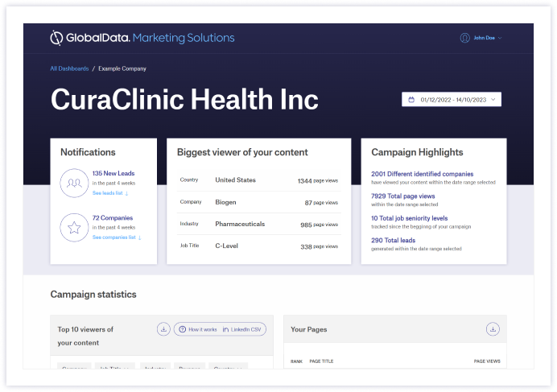This screenshot has width=557, height=392.
Task: Open the John Doe user avatar icon
Action: pos(464,38)
